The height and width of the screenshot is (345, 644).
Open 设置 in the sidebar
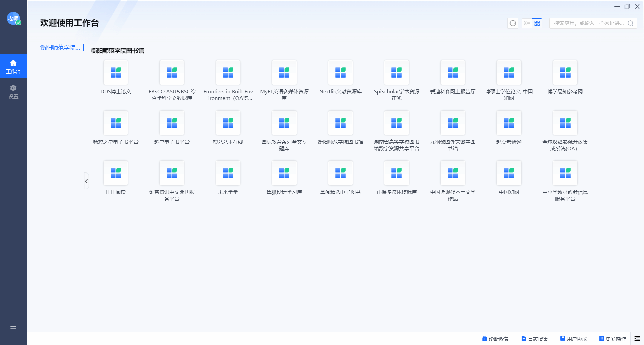click(13, 91)
